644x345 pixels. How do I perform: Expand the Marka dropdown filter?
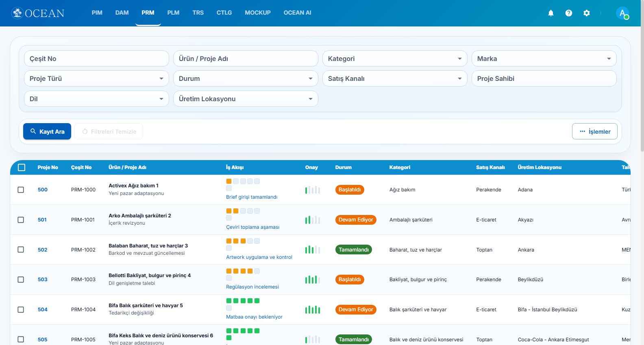click(544, 59)
